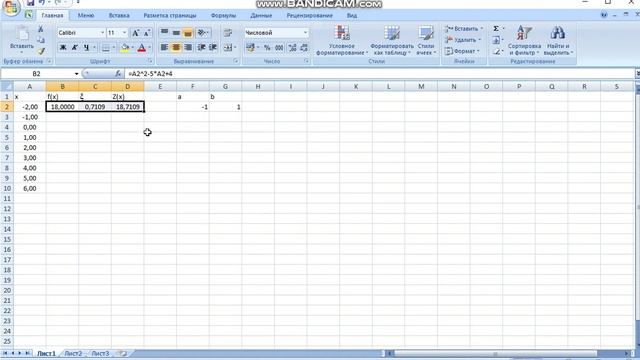This screenshot has height=360, width=640.
Task: Apply percent style format
Action: 267,48
